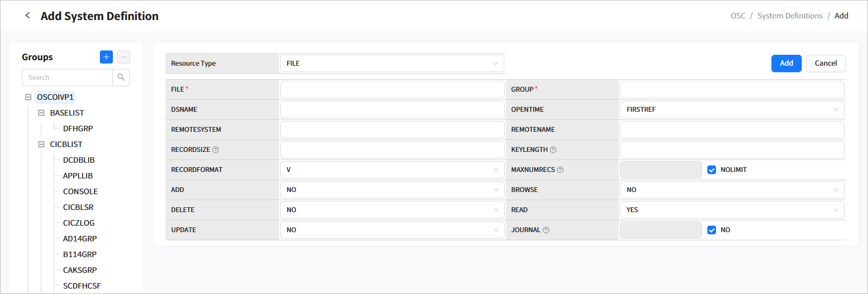The image size is (868, 294).
Task: Click the OSC breadcrumb link
Action: tap(738, 16)
